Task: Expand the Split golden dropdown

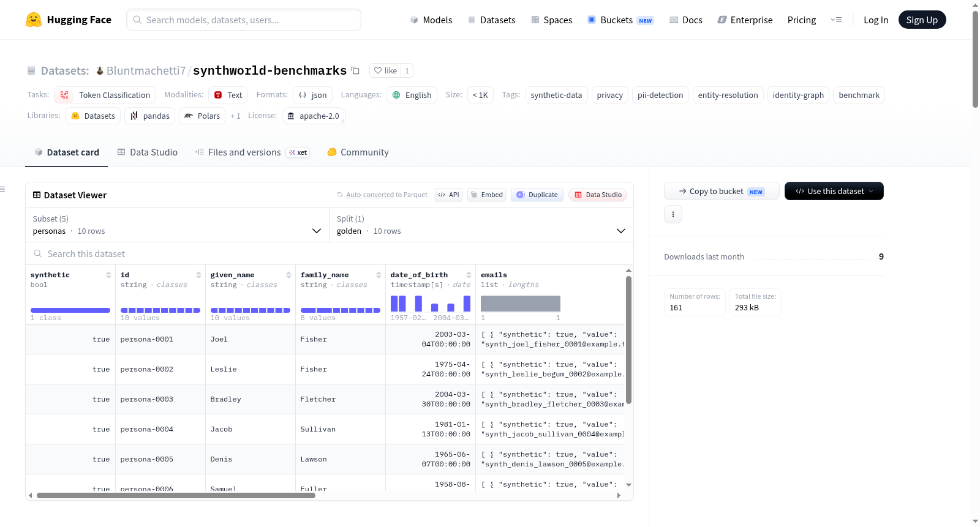Action: coord(481,225)
